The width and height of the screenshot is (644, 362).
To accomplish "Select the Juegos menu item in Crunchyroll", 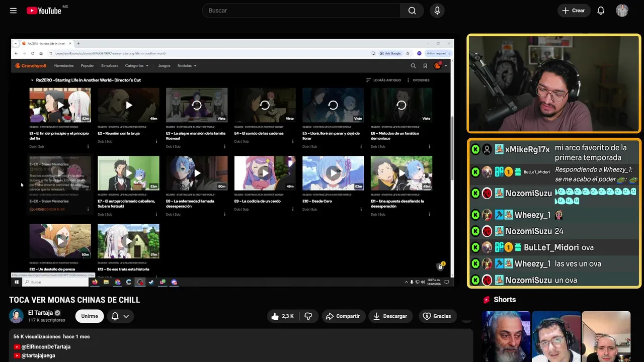I will [x=164, y=66].
